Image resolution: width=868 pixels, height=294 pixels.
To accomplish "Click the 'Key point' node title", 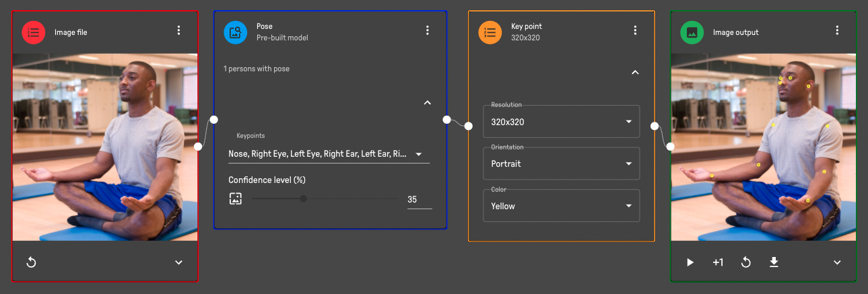I will [x=527, y=26].
